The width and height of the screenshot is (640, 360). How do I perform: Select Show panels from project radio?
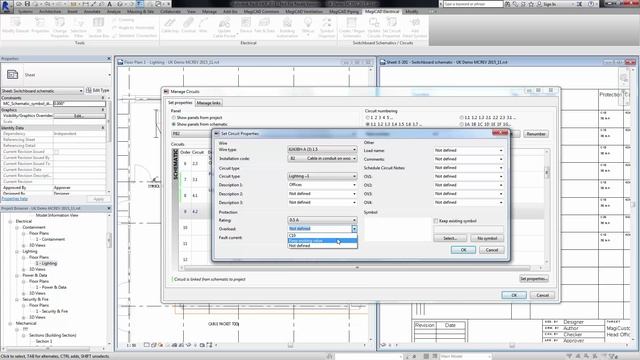coord(173,118)
